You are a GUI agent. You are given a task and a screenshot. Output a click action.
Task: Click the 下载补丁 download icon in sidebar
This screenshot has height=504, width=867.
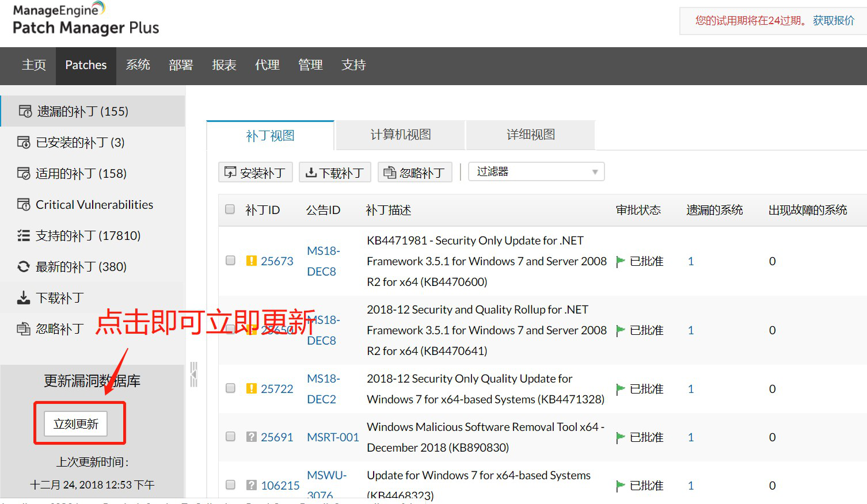(24, 297)
